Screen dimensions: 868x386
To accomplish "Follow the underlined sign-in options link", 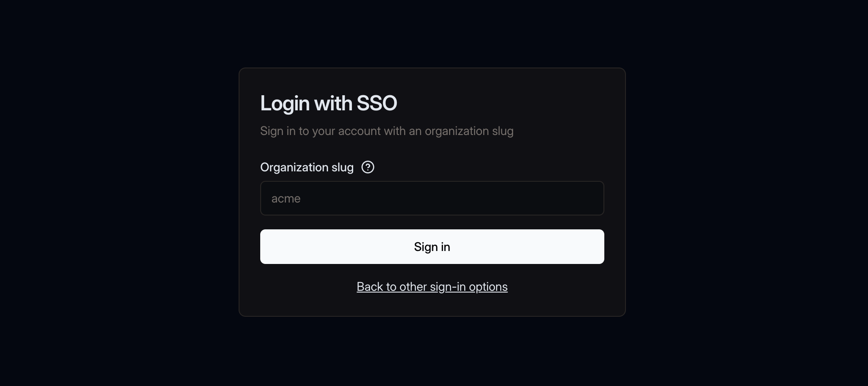I will coord(432,286).
